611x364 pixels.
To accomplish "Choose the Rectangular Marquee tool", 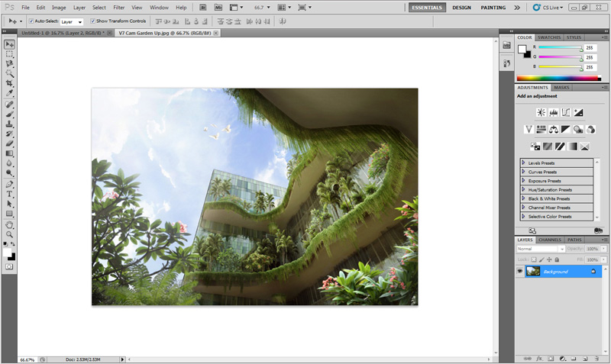I will 9,54.
